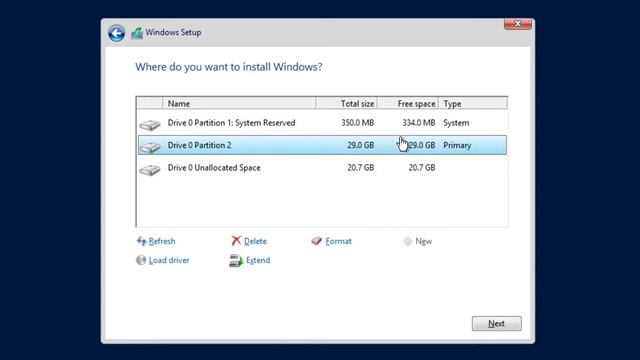Click the Primary type cell
Viewport: 640px width, 360px height.
point(457,145)
